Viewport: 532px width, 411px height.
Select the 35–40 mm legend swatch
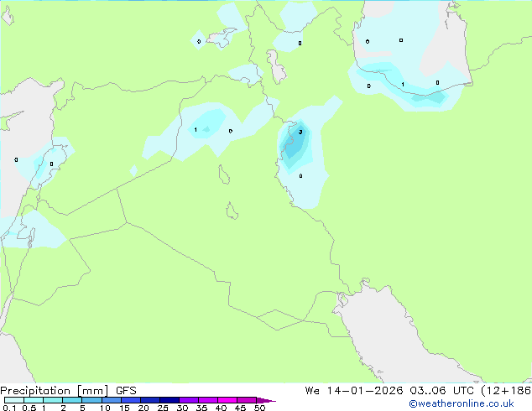point(208,400)
